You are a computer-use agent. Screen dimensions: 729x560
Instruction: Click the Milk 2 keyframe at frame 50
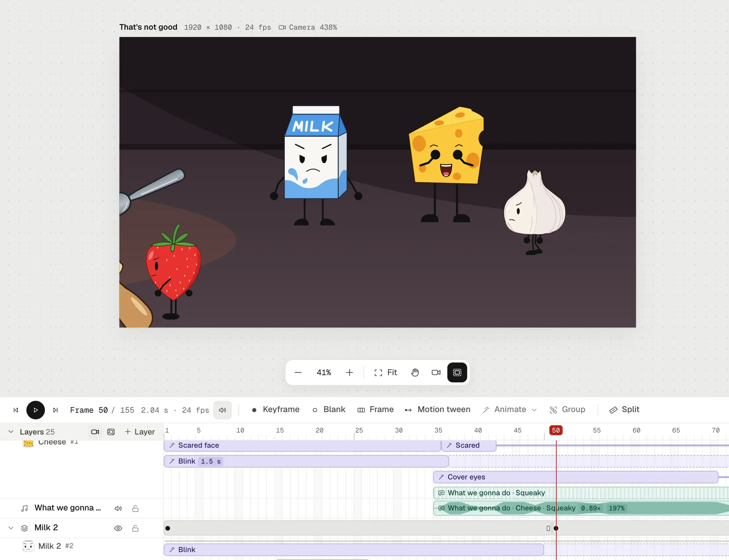[556, 528]
